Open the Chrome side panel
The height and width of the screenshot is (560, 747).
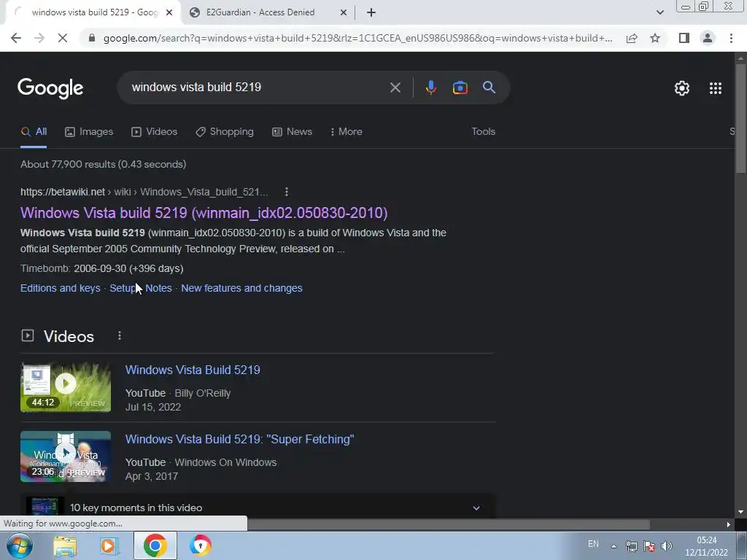pos(684,38)
